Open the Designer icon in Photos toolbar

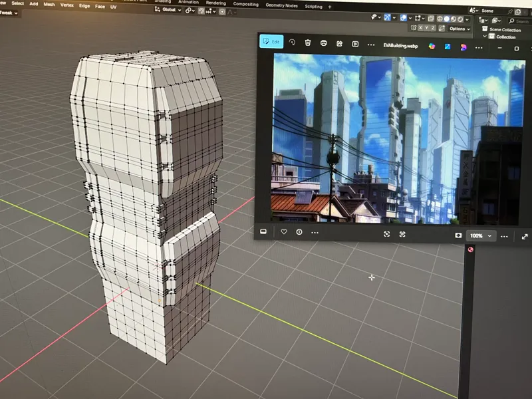point(448,47)
